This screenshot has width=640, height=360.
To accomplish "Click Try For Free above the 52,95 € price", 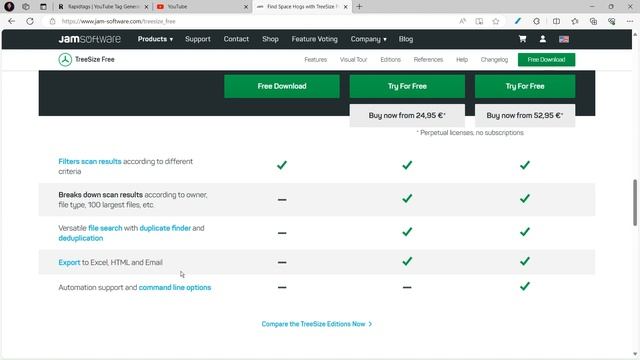I will click(525, 86).
